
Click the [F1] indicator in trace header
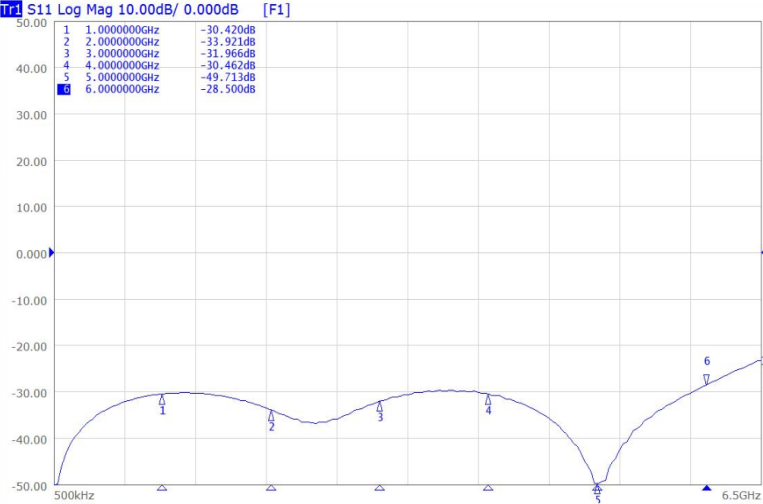[276, 9]
